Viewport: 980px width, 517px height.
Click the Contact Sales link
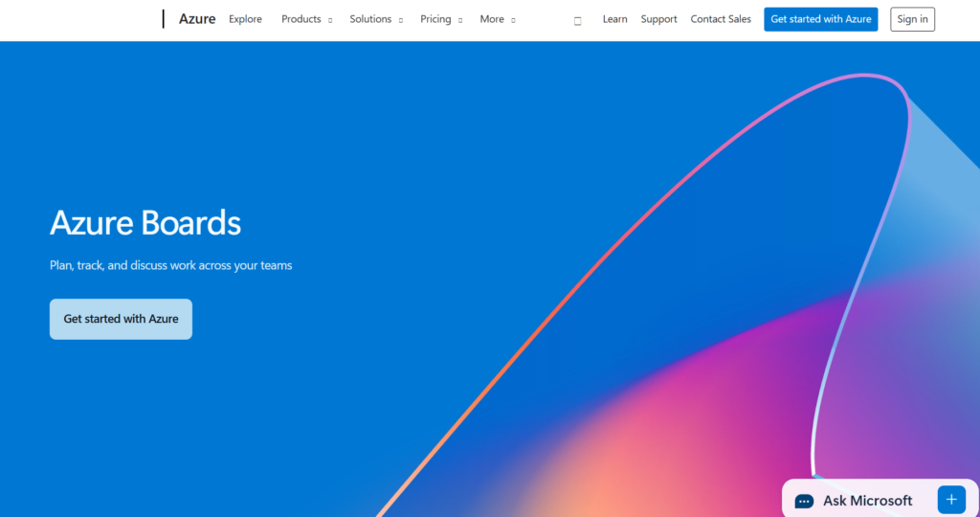coord(721,19)
